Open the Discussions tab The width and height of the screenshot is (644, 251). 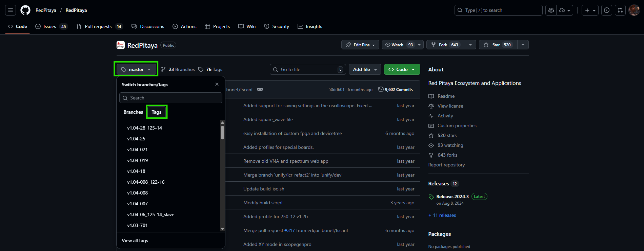(x=148, y=26)
